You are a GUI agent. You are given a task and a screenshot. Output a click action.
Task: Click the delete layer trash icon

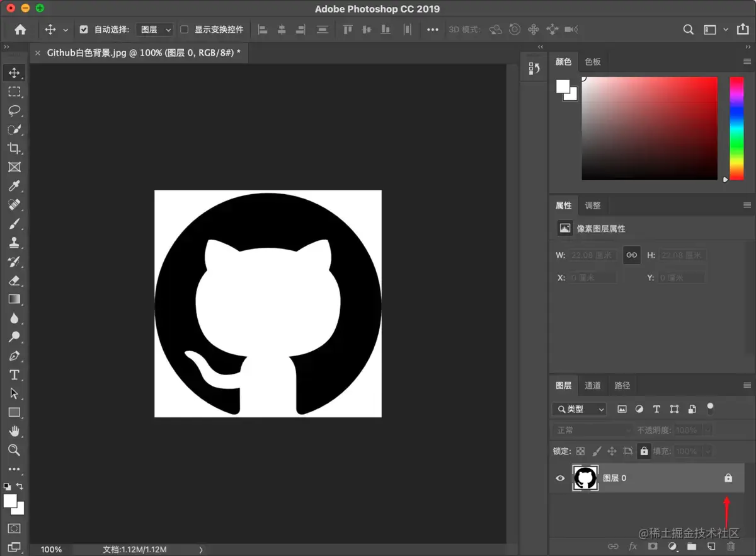click(x=731, y=547)
